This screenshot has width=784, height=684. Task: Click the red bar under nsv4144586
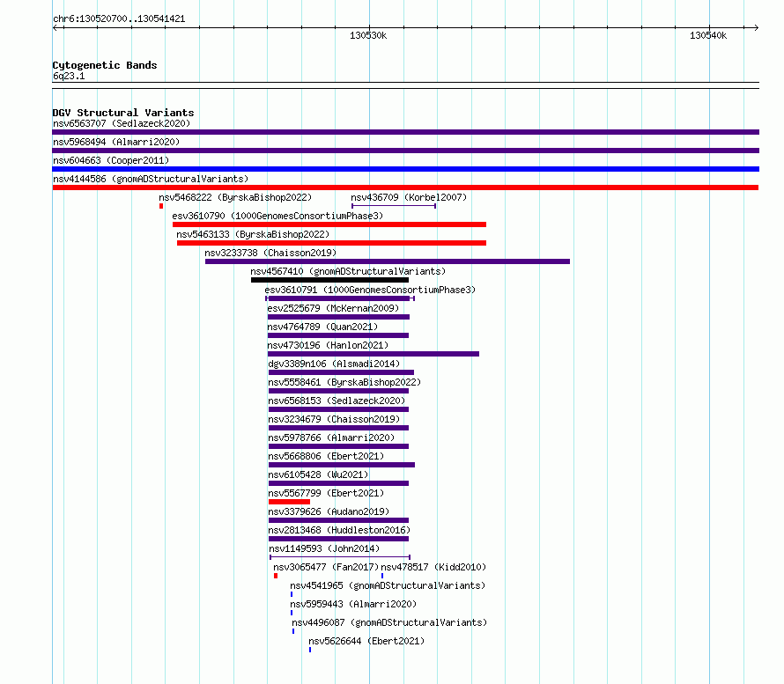(405, 188)
